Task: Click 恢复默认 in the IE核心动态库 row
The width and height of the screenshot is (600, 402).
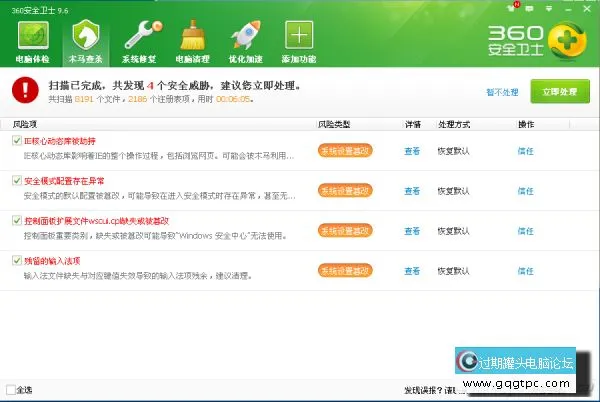Action: pos(453,151)
